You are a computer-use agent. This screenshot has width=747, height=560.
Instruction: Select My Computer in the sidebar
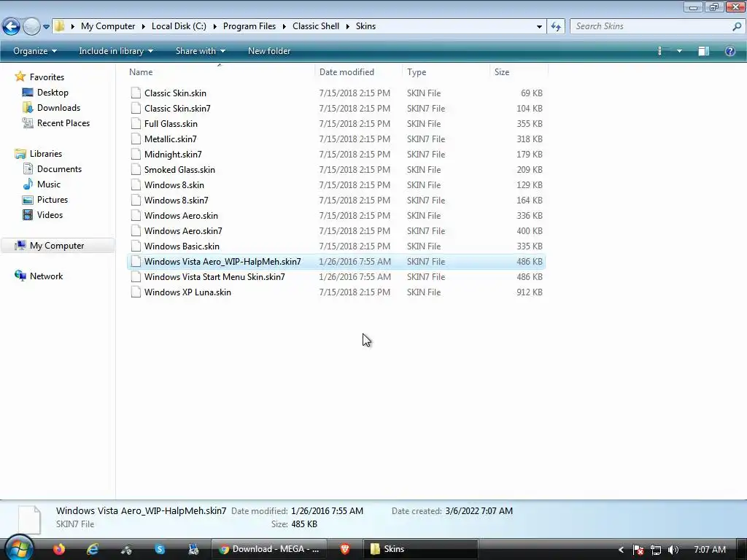pos(57,245)
